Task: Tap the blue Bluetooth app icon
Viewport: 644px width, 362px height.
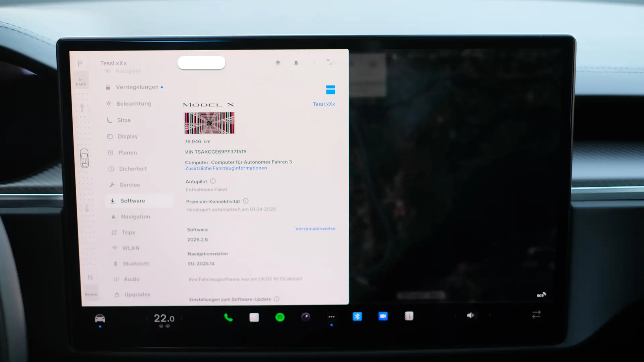Action: (357, 316)
